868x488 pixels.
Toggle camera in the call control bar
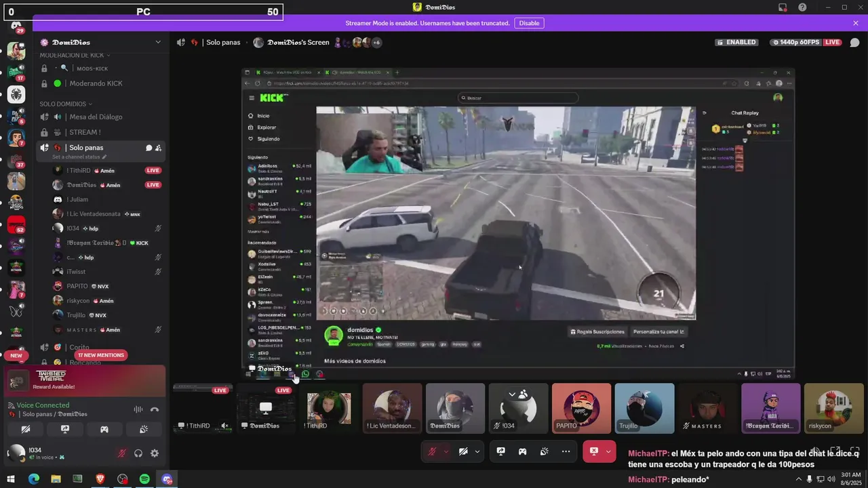(x=464, y=451)
